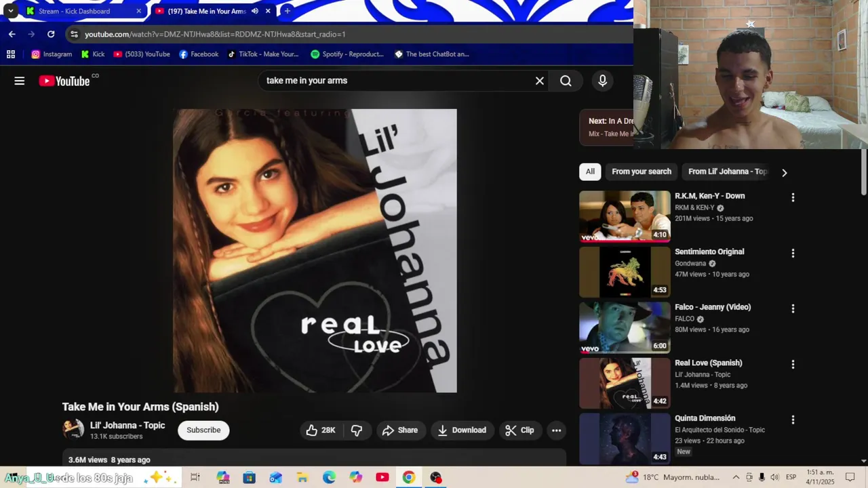This screenshot has height=488, width=868.
Task: Share the video
Action: pyautogui.click(x=400, y=430)
